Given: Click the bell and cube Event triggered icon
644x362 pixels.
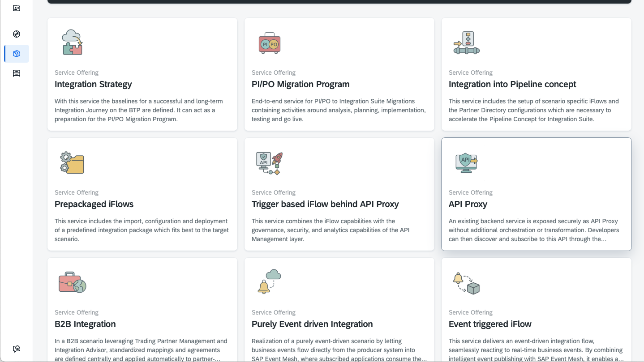Looking at the screenshot, I should coord(466,283).
